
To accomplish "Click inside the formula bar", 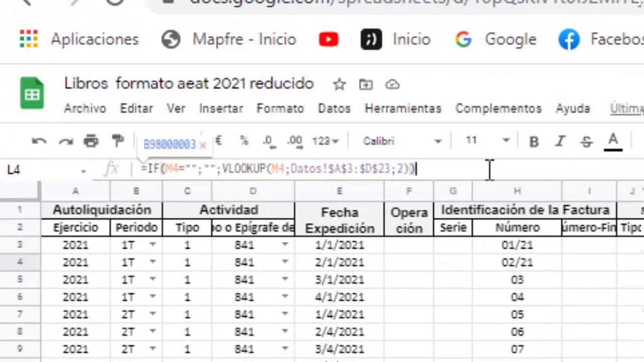I will (387, 169).
